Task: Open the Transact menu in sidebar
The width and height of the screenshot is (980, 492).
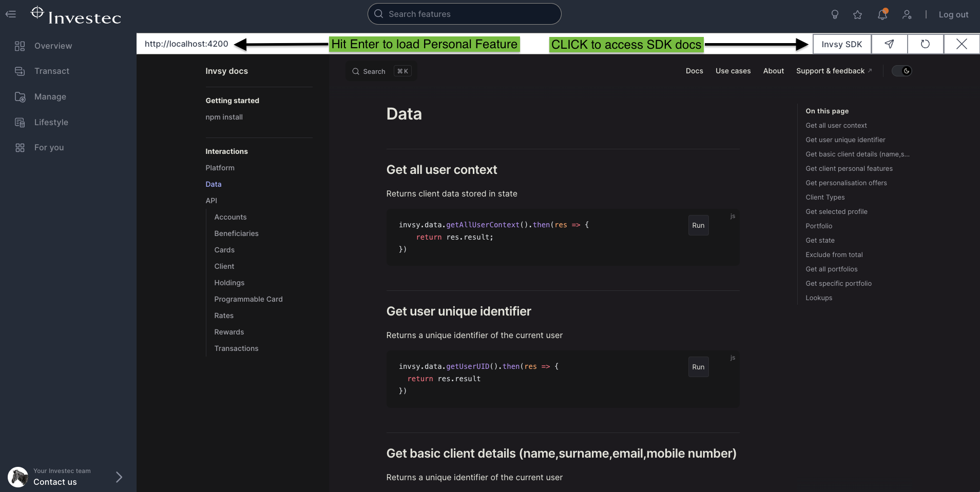Action: [x=51, y=71]
